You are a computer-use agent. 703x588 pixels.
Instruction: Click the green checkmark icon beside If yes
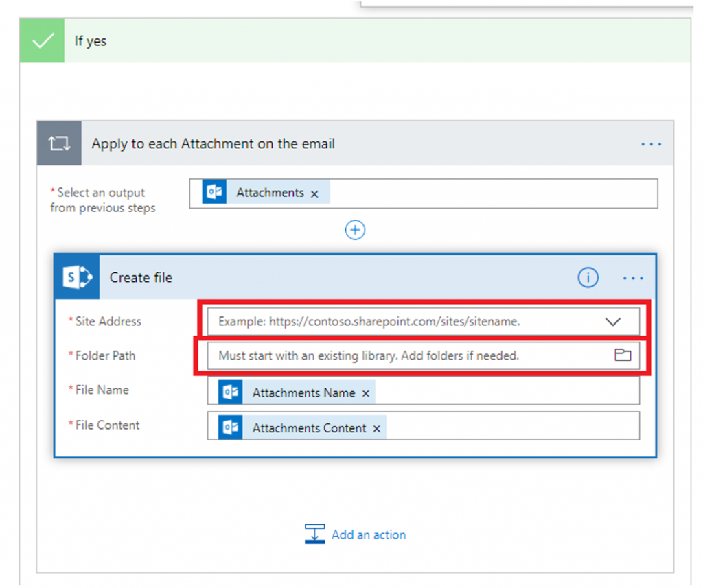click(43, 41)
